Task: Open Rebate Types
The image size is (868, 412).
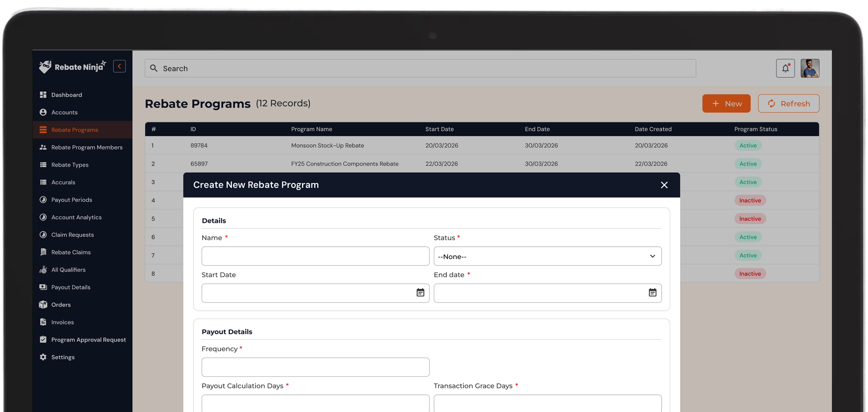Action: coord(70,165)
